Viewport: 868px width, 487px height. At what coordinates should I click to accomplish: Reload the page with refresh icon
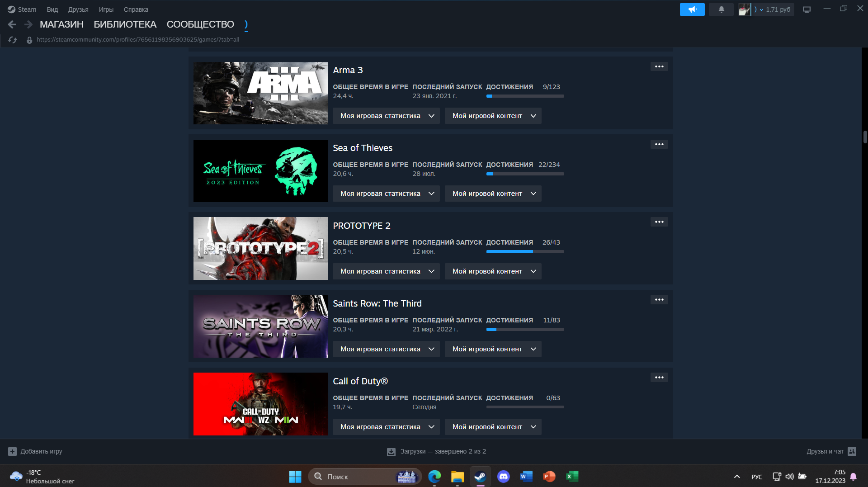click(13, 40)
